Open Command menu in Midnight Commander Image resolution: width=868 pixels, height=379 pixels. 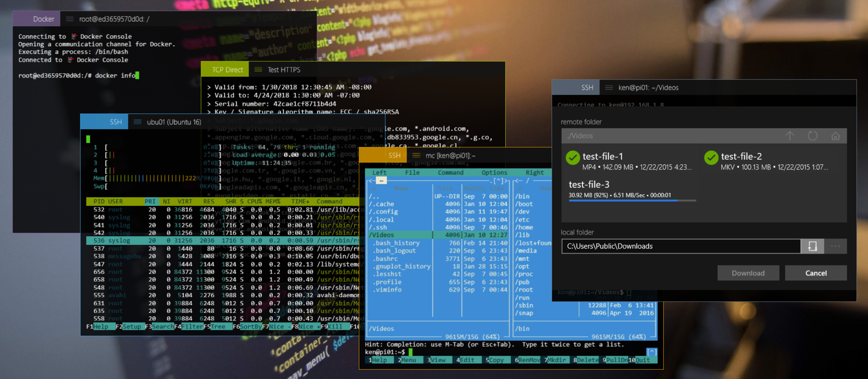click(451, 172)
